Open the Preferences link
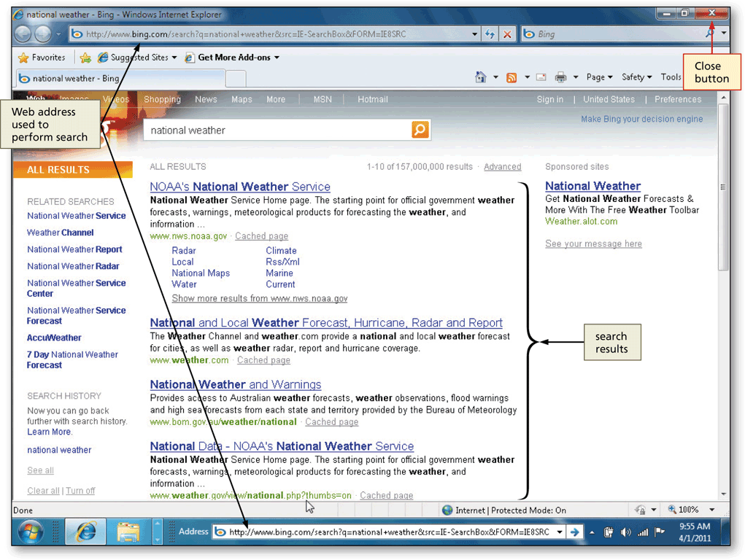The width and height of the screenshot is (745, 560). tap(678, 99)
